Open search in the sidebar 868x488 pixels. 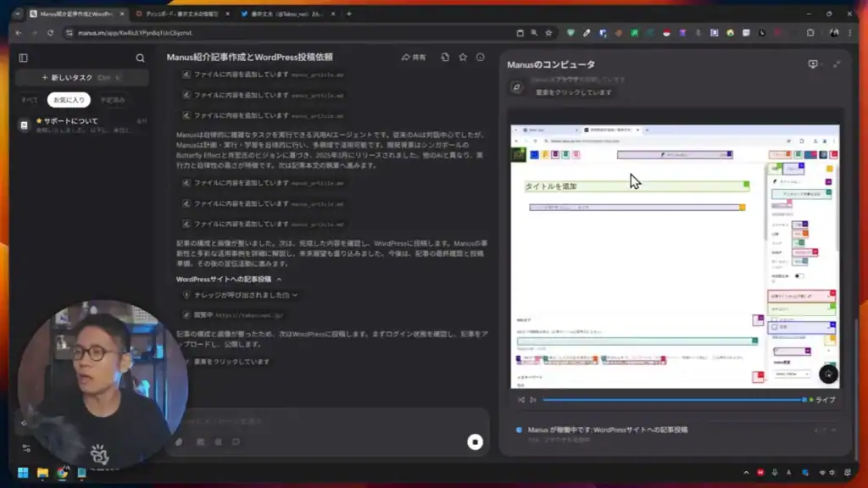140,58
